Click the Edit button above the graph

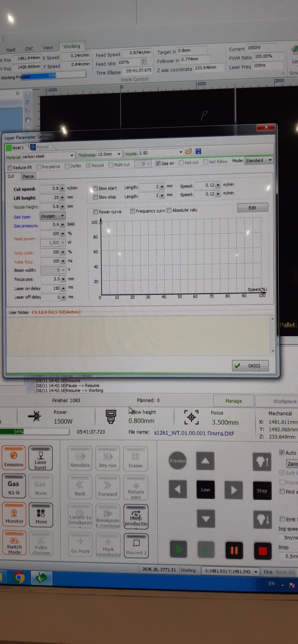tap(252, 208)
